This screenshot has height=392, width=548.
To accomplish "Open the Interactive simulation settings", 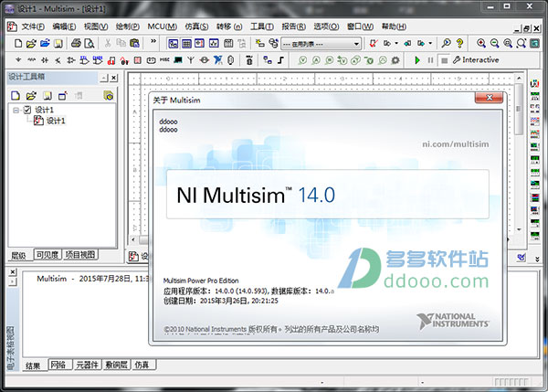I will point(476,60).
